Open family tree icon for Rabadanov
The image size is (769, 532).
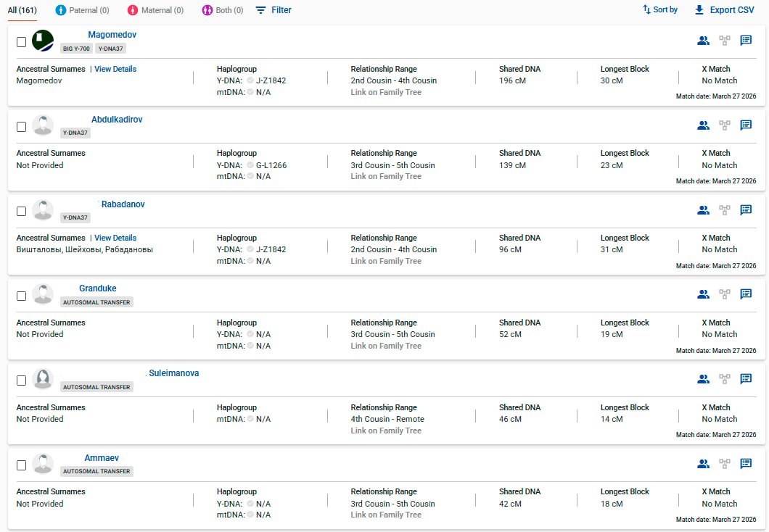point(724,210)
